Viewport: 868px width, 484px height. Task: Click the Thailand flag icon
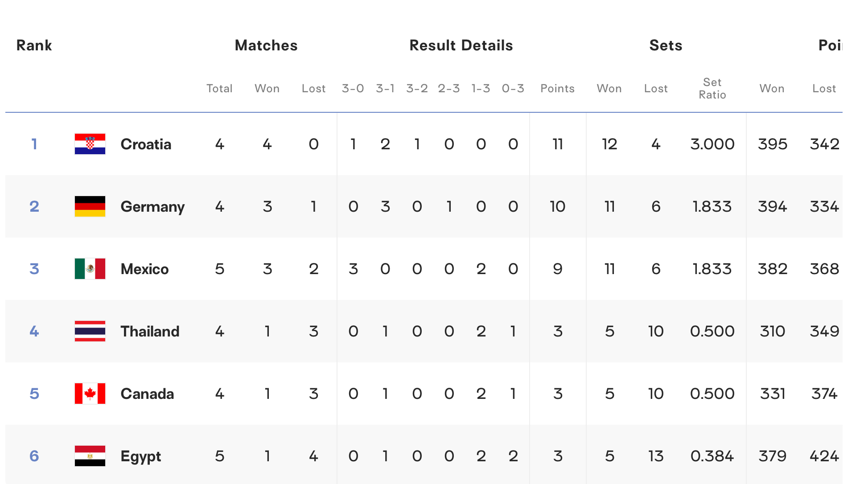click(x=90, y=331)
